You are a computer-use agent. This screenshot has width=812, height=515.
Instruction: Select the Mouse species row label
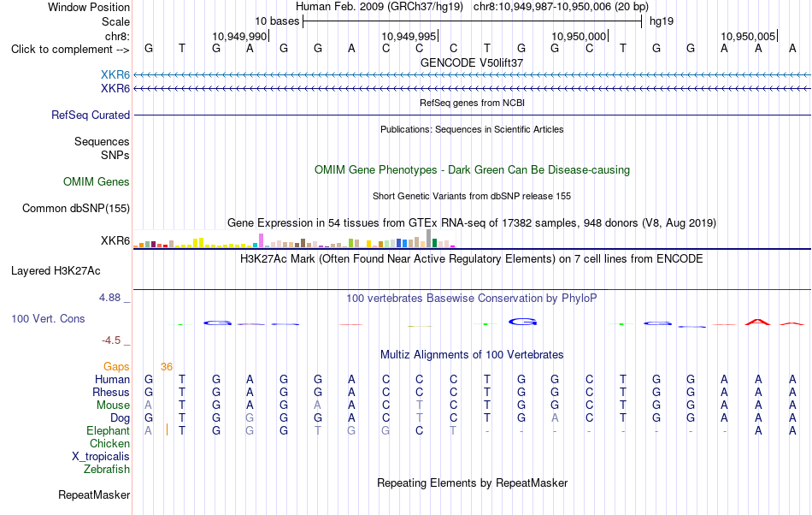point(113,405)
